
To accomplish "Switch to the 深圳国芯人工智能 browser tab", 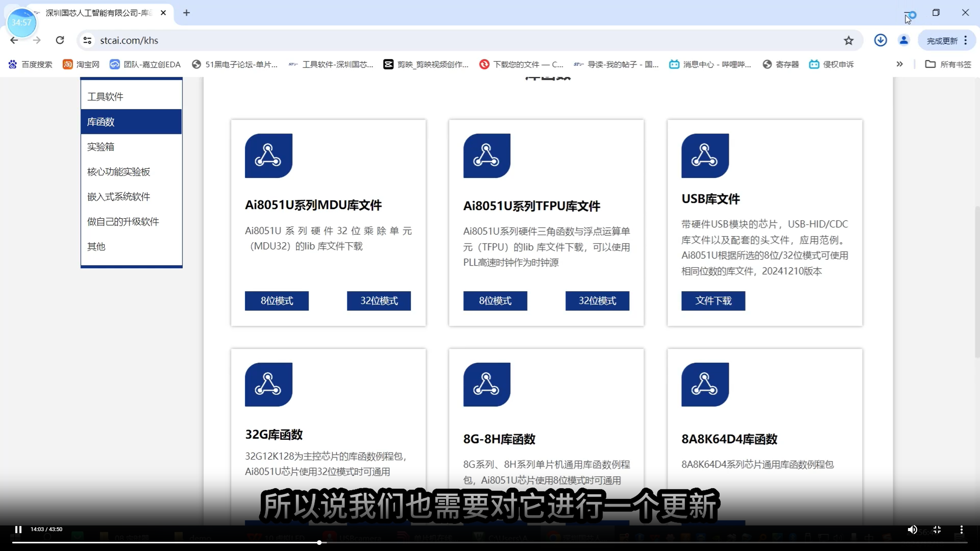I will (96, 13).
